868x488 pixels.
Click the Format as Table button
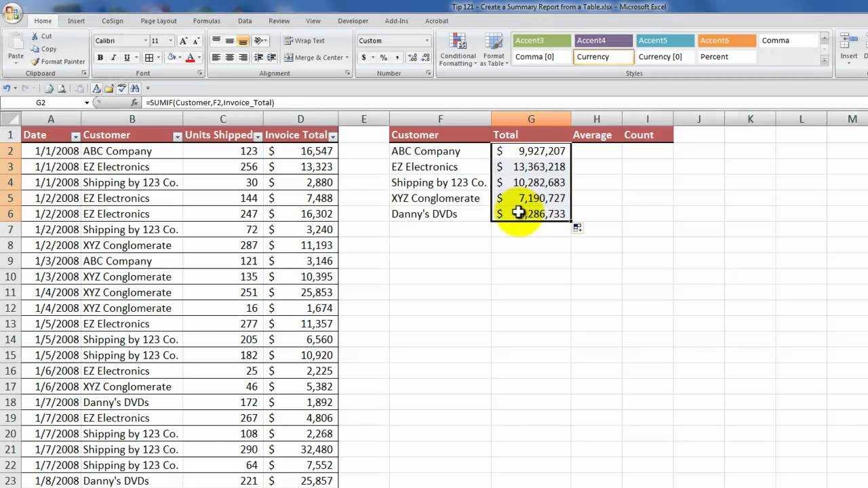tap(494, 49)
